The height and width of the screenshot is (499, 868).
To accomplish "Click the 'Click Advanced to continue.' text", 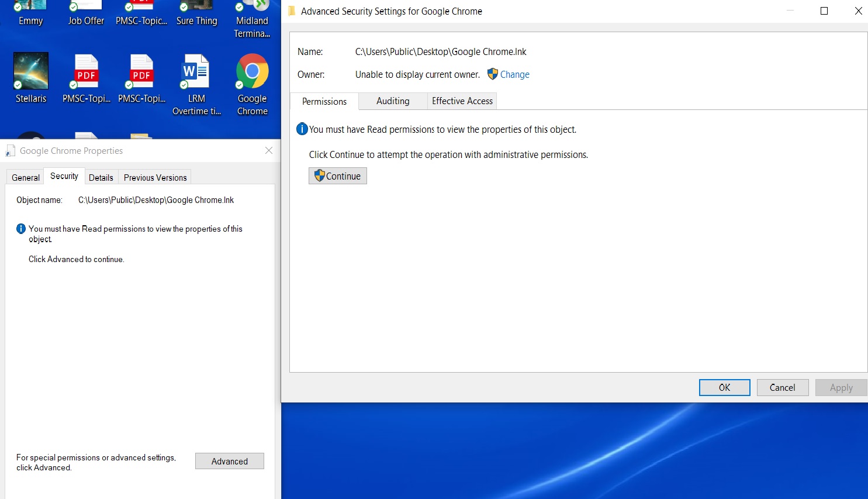I will [77, 259].
